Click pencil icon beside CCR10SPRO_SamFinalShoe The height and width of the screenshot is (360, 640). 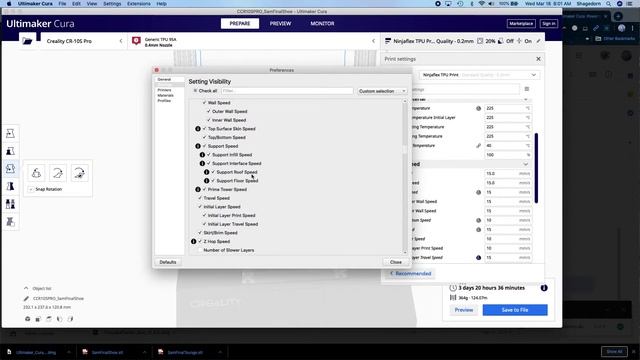pyautogui.click(x=27, y=298)
